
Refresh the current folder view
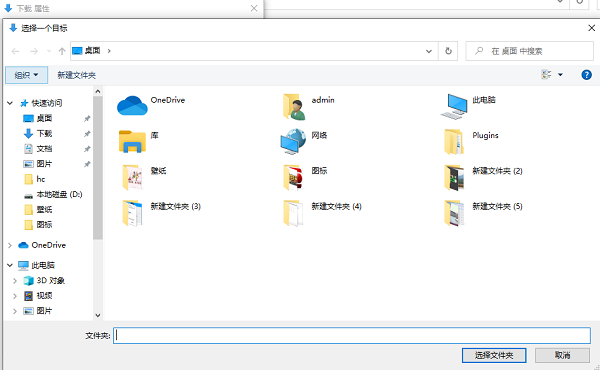tap(448, 51)
